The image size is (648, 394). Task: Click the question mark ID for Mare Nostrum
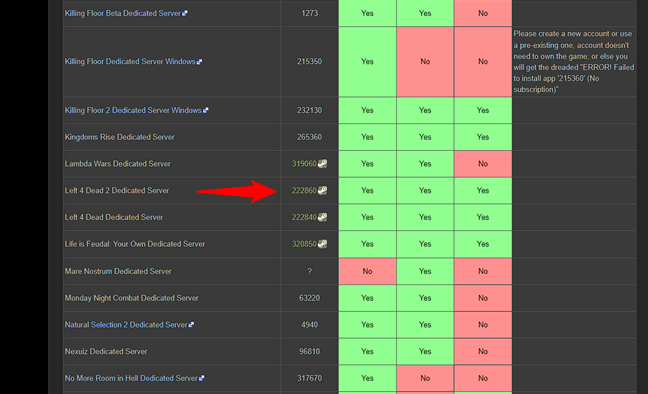click(310, 271)
